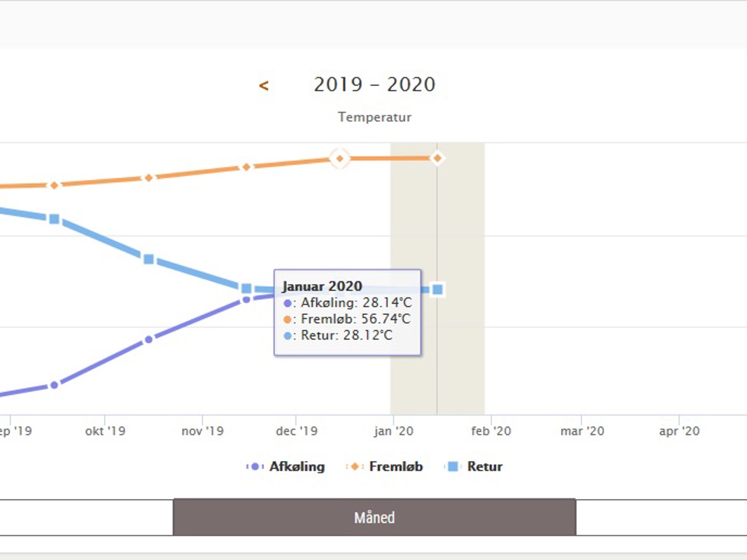Click Afkøling circle marker for September 2019
The height and width of the screenshot is (560, 747).
[x=54, y=385]
